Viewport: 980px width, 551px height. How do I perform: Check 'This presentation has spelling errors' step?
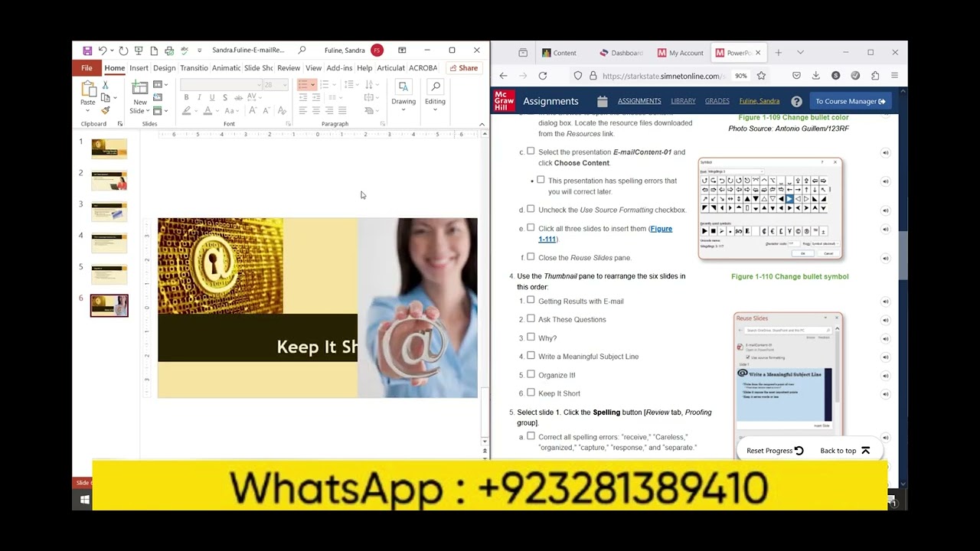[541, 180]
